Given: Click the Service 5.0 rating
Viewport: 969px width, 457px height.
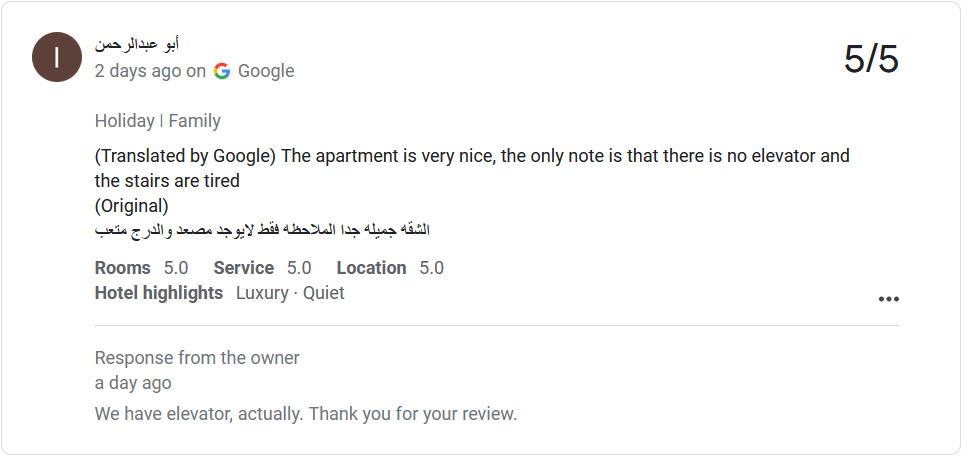Looking at the screenshot, I should coord(262,268).
